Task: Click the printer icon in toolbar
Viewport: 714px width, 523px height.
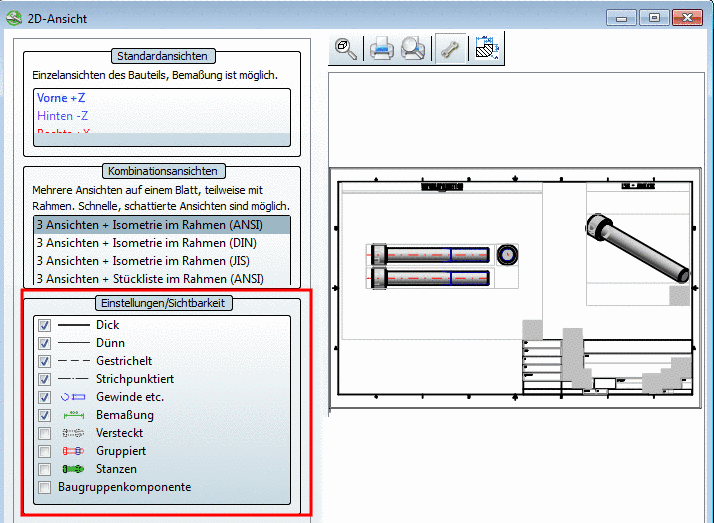Action: [x=382, y=48]
